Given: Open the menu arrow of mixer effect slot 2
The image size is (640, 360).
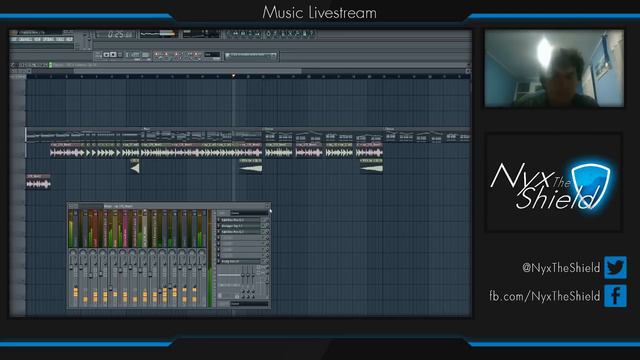Looking at the screenshot, I should [x=218, y=226].
